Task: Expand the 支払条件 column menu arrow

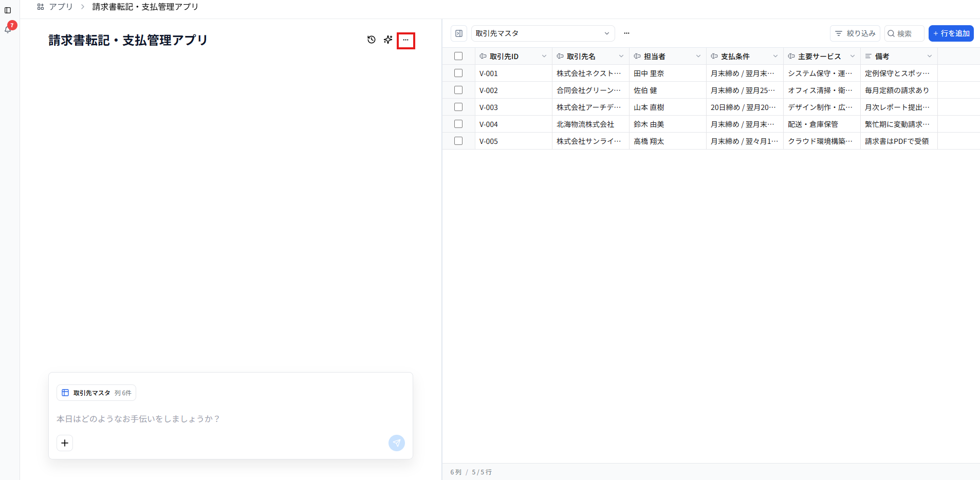Action: tap(775, 57)
